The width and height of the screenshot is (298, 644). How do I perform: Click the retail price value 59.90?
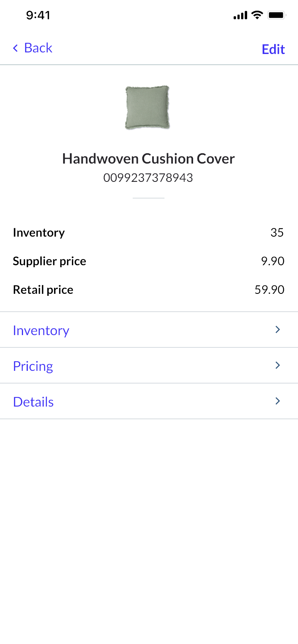point(269,290)
